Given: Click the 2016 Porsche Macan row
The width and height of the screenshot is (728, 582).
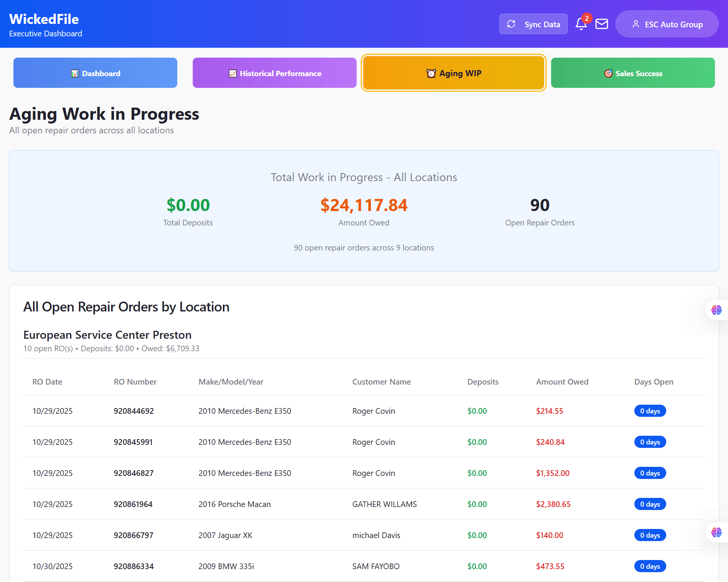Looking at the screenshot, I should point(234,504).
